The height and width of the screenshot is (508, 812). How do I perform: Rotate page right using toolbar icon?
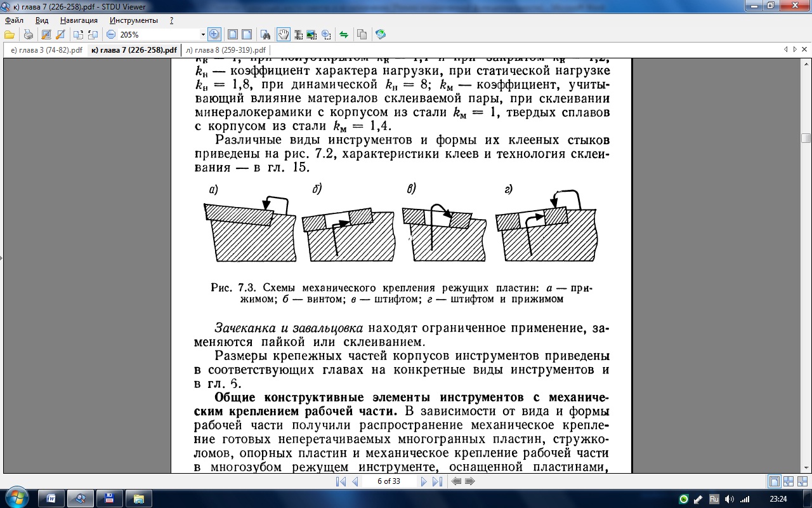93,34
